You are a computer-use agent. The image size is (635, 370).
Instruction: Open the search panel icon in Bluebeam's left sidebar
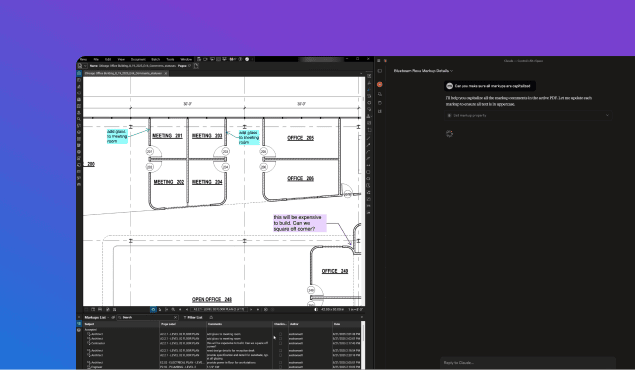coord(79,119)
